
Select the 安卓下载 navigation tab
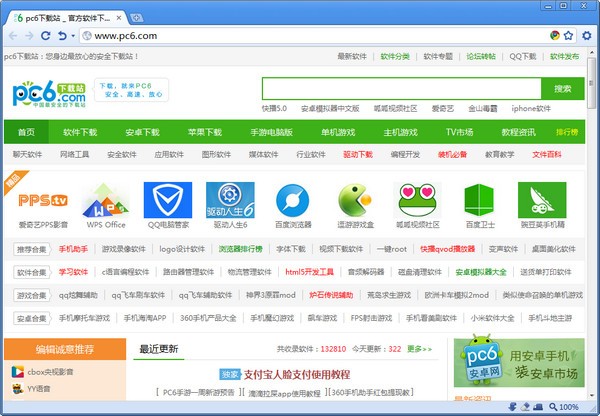click(x=142, y=132)
